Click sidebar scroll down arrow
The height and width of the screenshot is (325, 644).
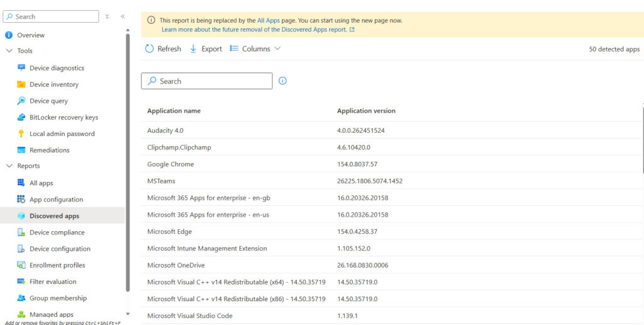coord(128,314)
